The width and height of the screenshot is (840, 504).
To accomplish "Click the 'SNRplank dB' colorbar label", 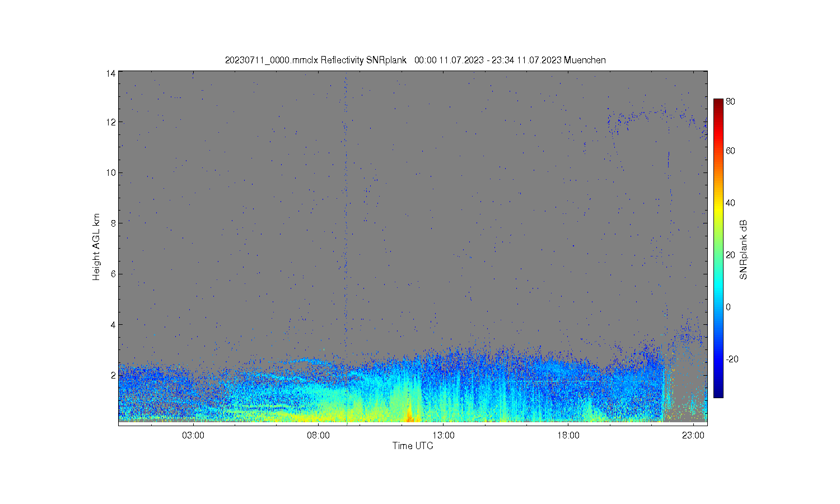I will coord(744,250).
